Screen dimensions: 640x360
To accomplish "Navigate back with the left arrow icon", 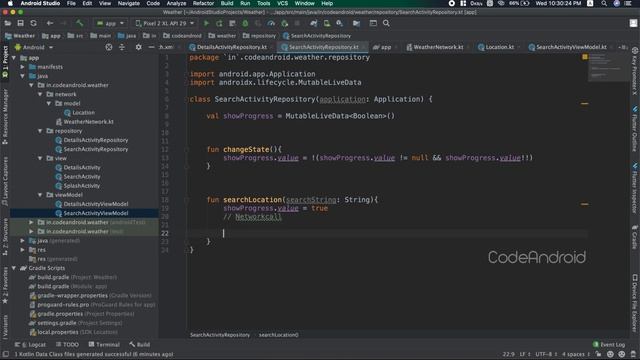I will click(x=50, y=23).
